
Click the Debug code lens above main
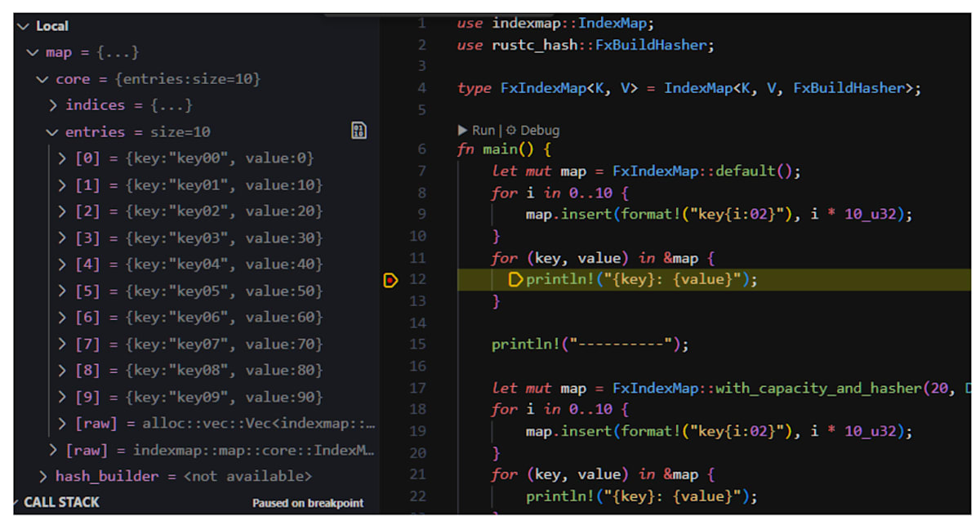tap(532, 130)
